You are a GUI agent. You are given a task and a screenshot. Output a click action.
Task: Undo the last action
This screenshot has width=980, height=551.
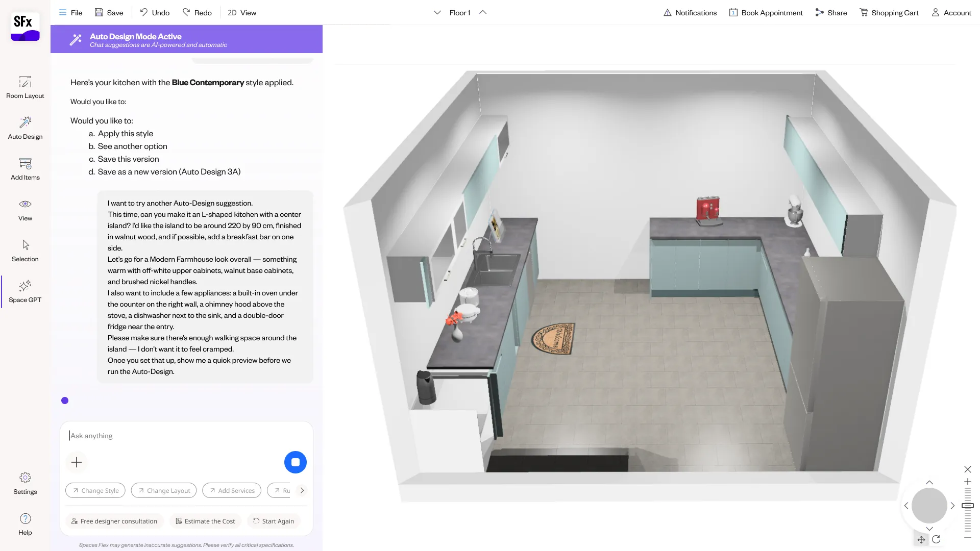click(x=155, y=13)
